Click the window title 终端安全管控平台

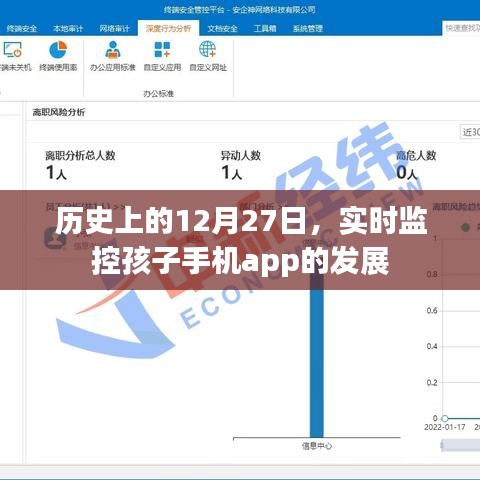(194, 10)
